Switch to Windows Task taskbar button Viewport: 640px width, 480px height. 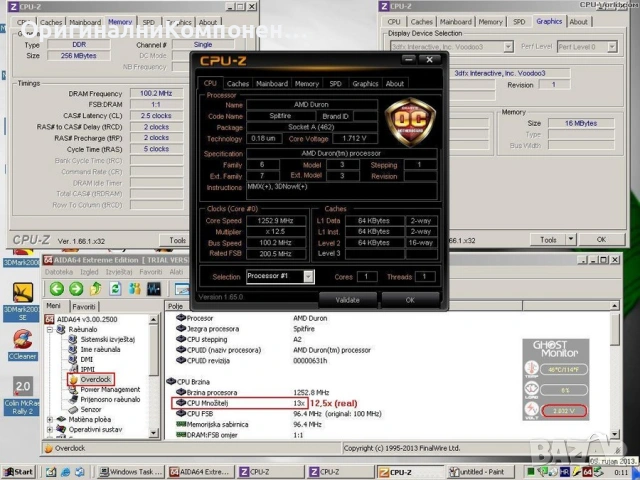coord(131,472)
